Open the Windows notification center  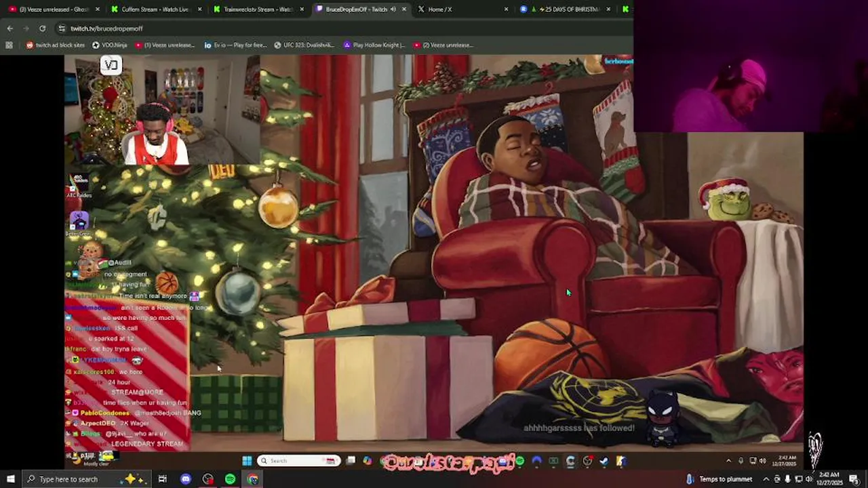(854, 479)
